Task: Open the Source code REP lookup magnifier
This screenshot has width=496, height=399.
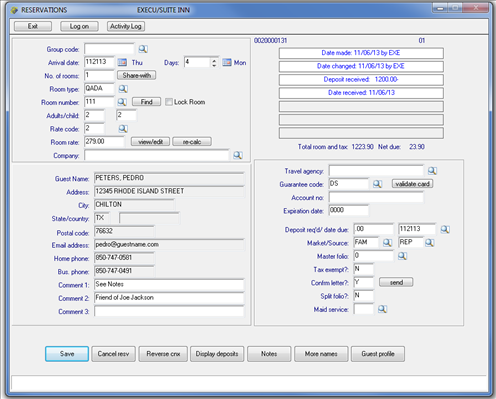Action: [x=429, y=243]
